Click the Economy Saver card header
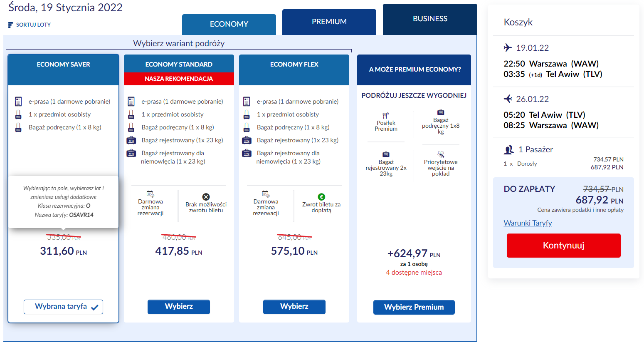Screen dimensions: 644x345 63,65
